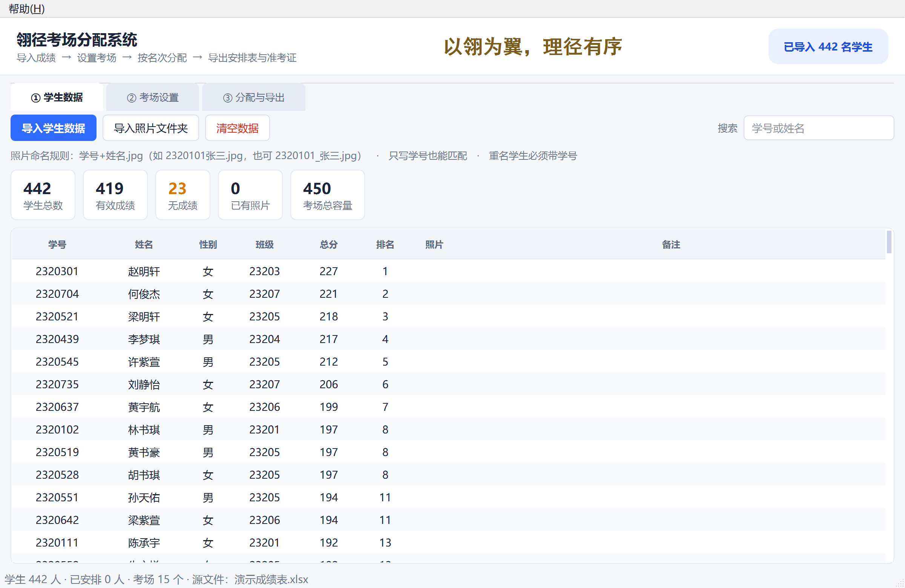Select the name 胡书琪 in the table
The width and height of the screenshot is (905, 588).
coord(144,475)
